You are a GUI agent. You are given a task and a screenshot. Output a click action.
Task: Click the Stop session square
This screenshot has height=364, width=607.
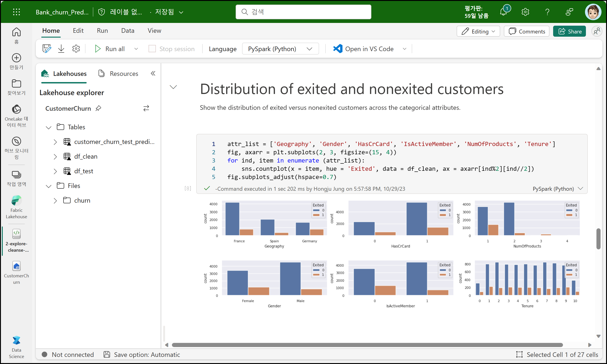point(152,49)
